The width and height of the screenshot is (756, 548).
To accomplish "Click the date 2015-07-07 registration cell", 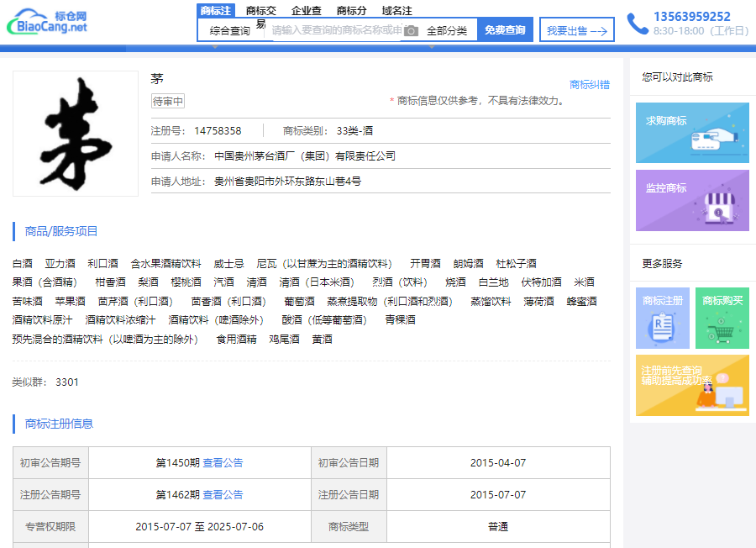I will pos(498,494).
